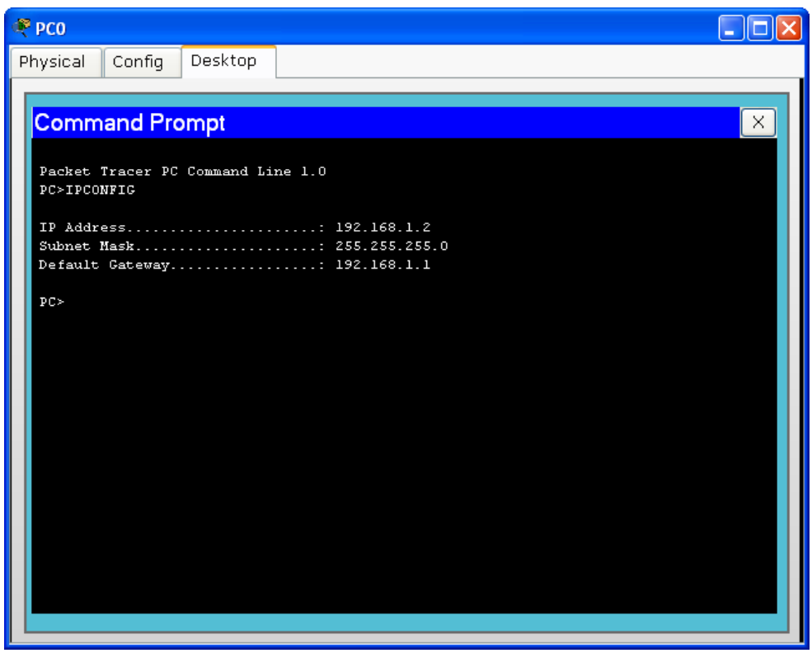Click the IP address value 192.168.1.2
This screenshot has width=812, height=653.
383,228
